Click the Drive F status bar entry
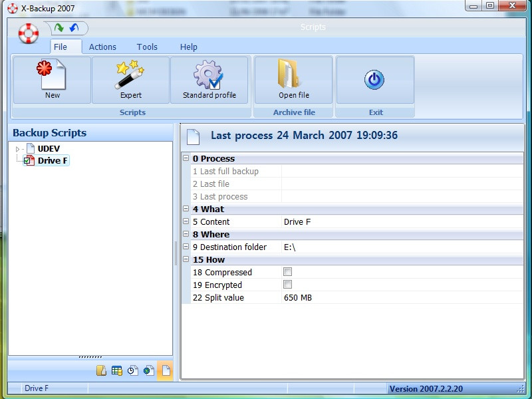532x399 pixels. pyautogui.click(x=37, y=388)
